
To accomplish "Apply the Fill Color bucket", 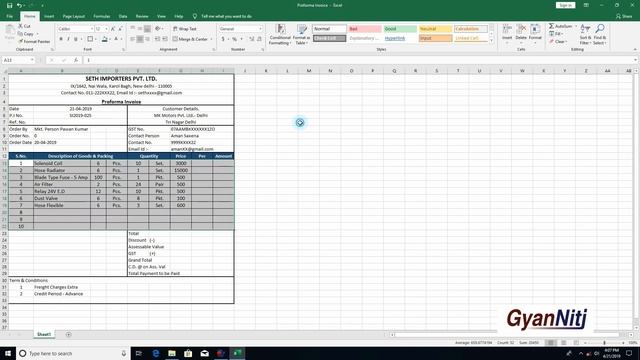I will [x=104, y=39].
